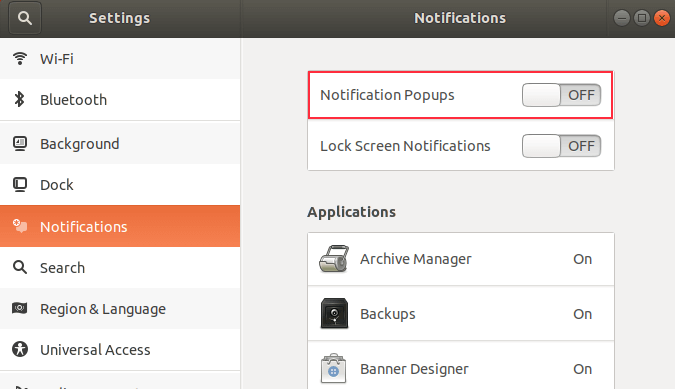Screen dimensions: 675x389
Task: Open Backups notification settings row
Action: [461, 314]
